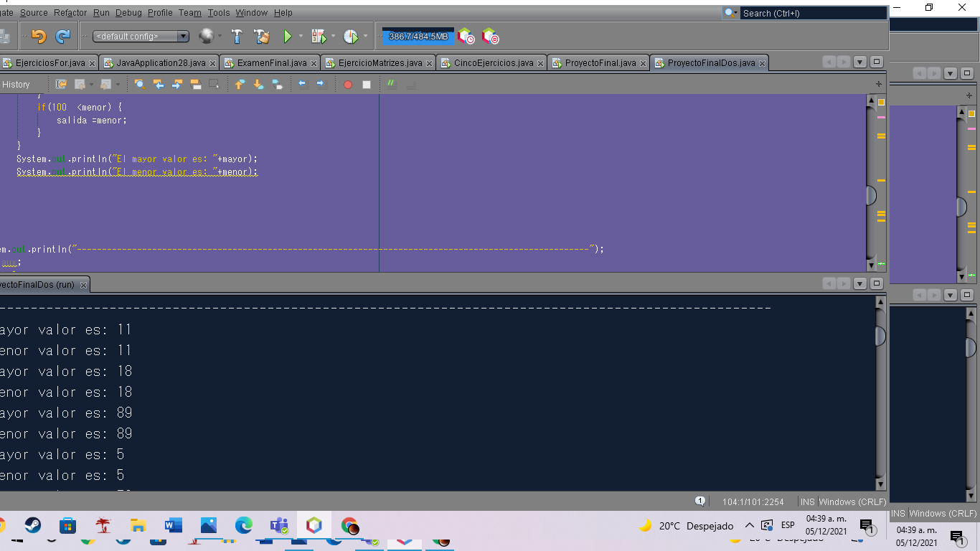Start macro recording with the red circle
Image resolution: width=980 pixels, height=551 pixels.
point(348,85)
